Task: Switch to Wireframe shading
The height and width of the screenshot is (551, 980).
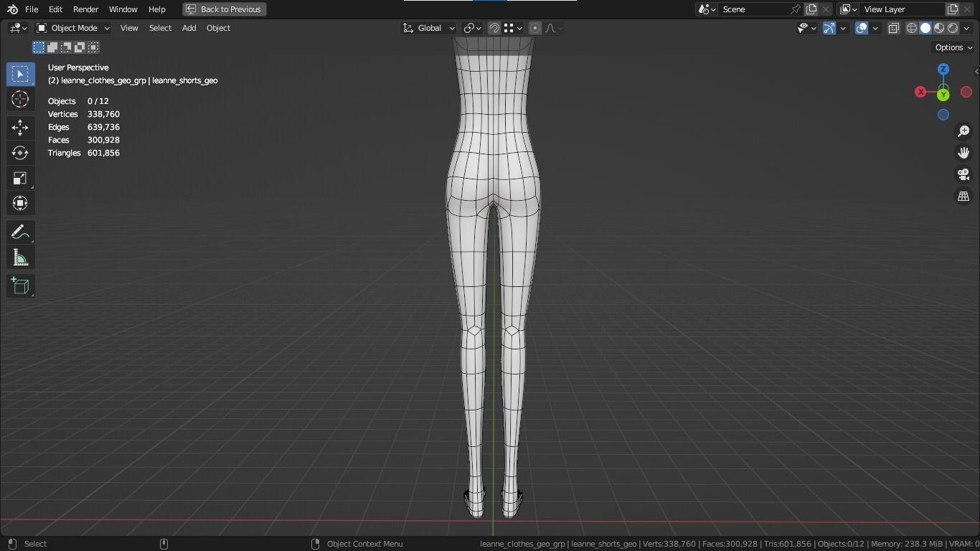Action: [x=912, y=28]
